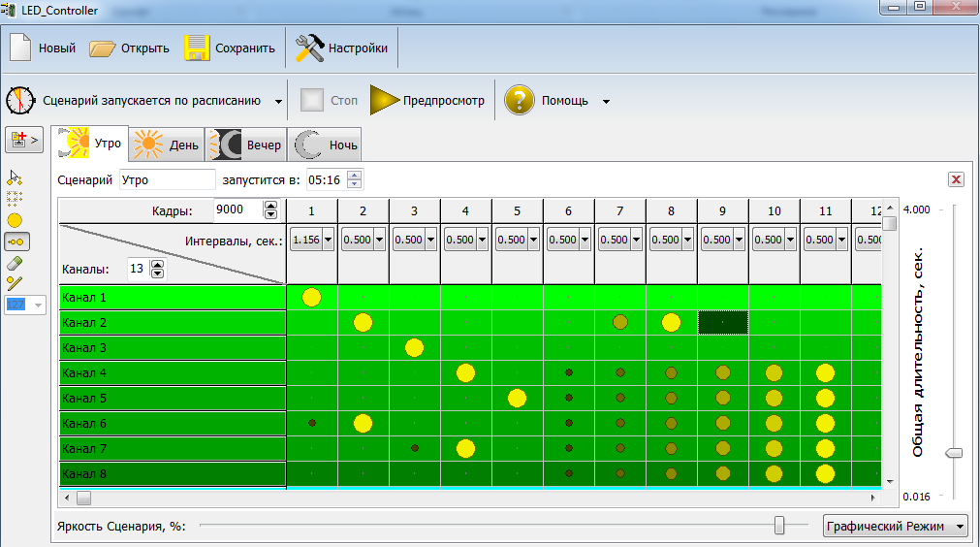Click frame 10 column header

774,211
